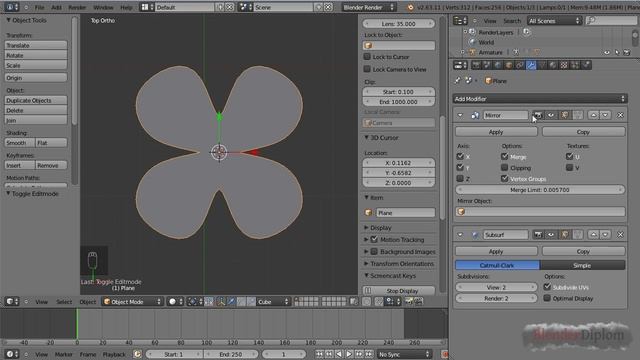Move the Mirror modifier up
640x360 pixels.
click(x=593, y=115)
